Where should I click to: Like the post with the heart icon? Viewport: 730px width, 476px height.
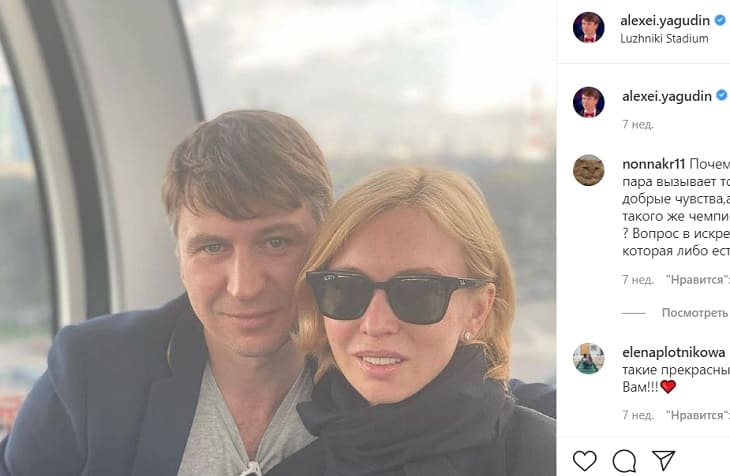[x=585, y=460]
